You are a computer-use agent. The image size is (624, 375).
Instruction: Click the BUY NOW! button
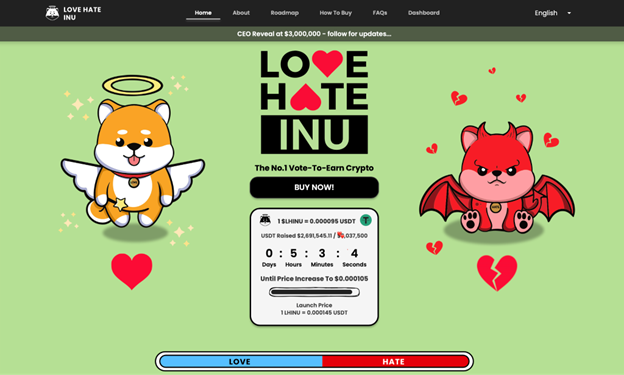click(314, 187)
